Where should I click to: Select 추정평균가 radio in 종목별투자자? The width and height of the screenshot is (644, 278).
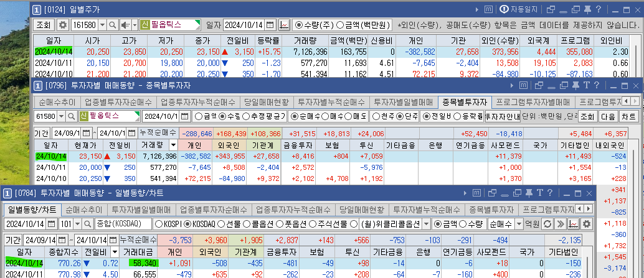tap(246, 116)
